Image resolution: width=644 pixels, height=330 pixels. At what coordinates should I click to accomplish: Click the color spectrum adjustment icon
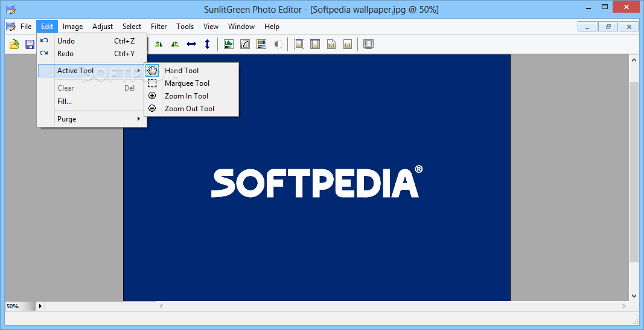click(x=261, y=44)
